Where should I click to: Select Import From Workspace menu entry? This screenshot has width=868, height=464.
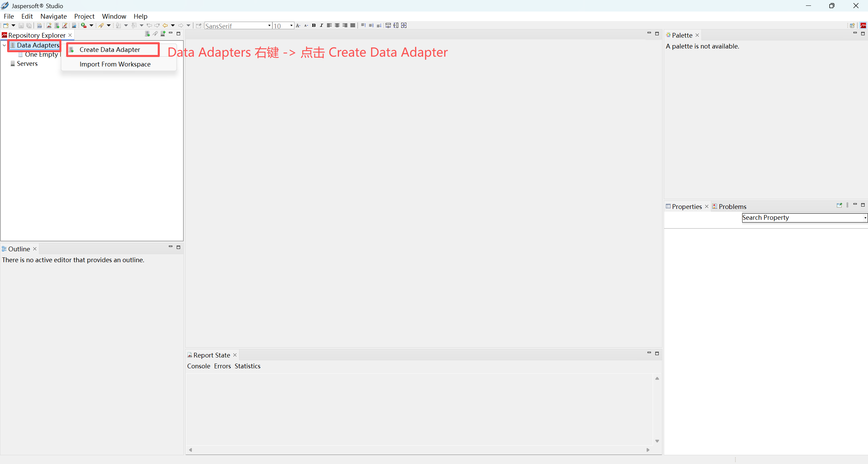coord(115,64)
